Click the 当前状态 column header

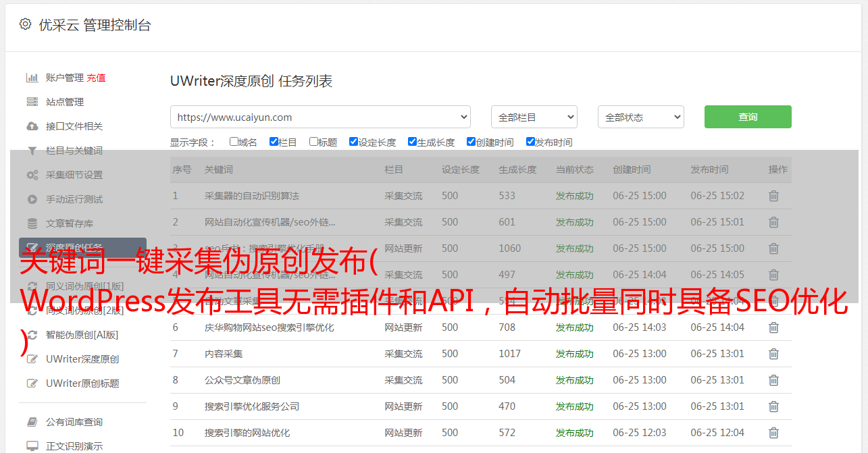pos(575,169)
